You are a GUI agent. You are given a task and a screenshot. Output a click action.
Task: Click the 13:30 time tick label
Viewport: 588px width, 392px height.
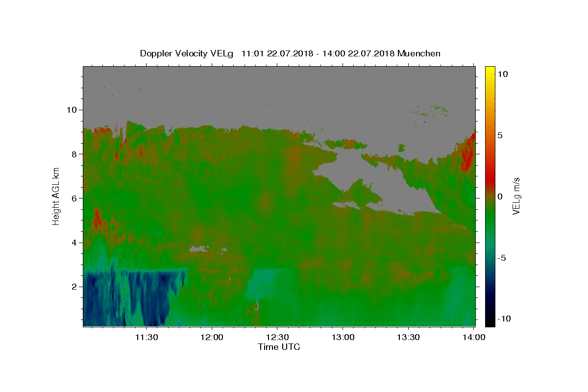408,337
